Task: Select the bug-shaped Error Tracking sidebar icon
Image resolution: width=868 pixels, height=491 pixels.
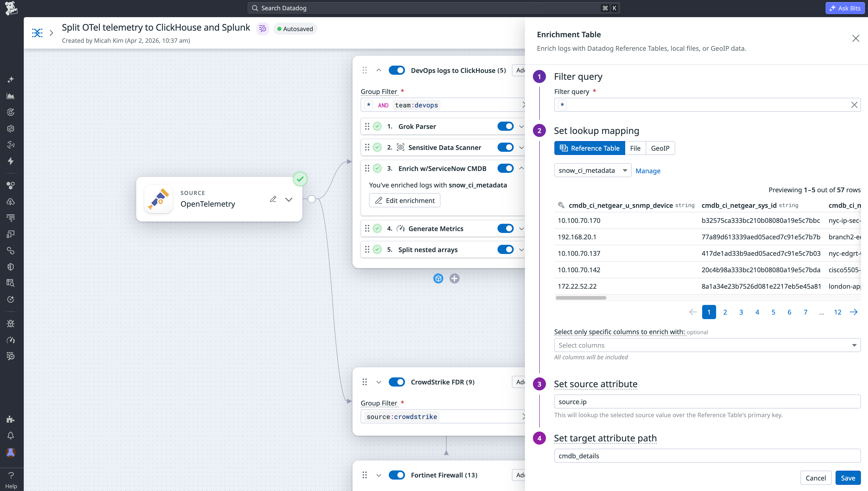Action: (x=11, y=323)
